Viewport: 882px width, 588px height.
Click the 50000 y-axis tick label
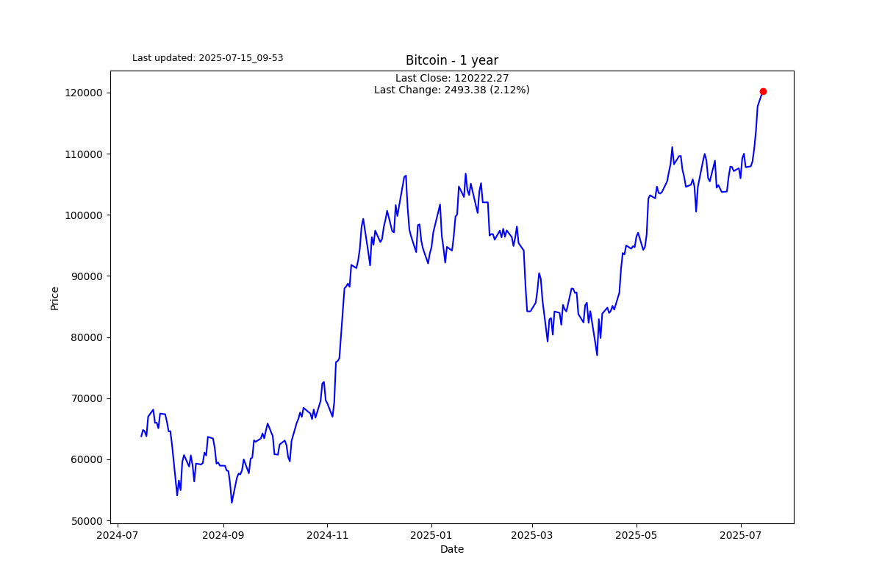coord(85,520)
